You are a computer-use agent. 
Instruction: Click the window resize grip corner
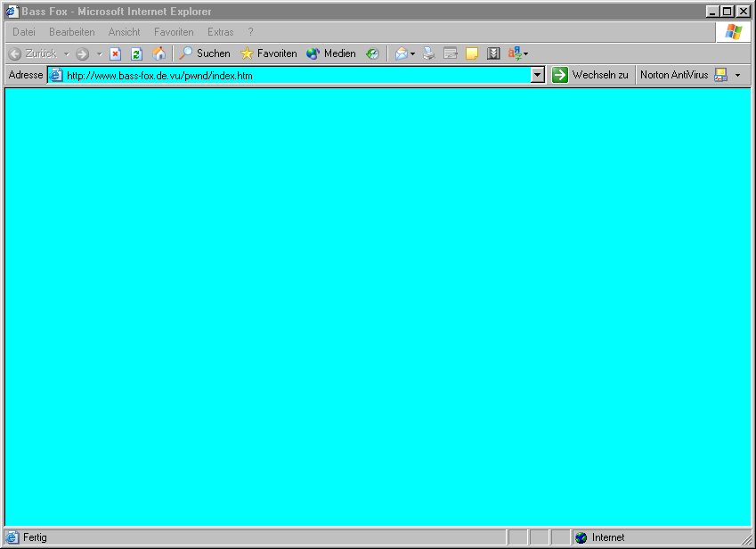pyautogui.click(x=746, y=539)
